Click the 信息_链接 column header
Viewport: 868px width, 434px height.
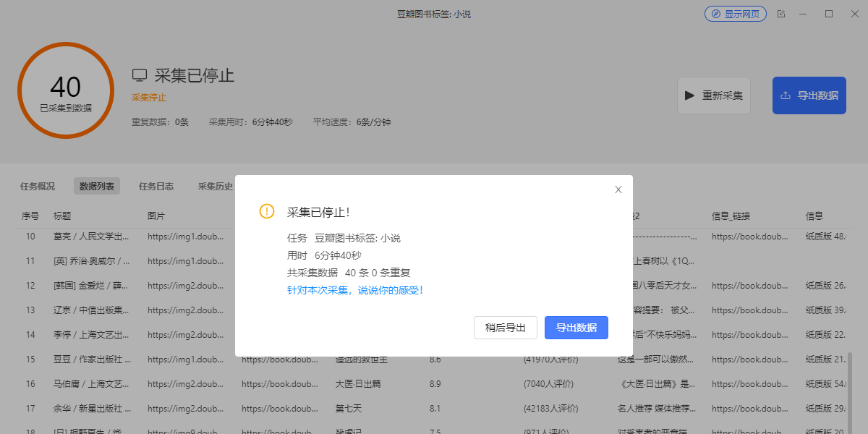click(731, 216)
